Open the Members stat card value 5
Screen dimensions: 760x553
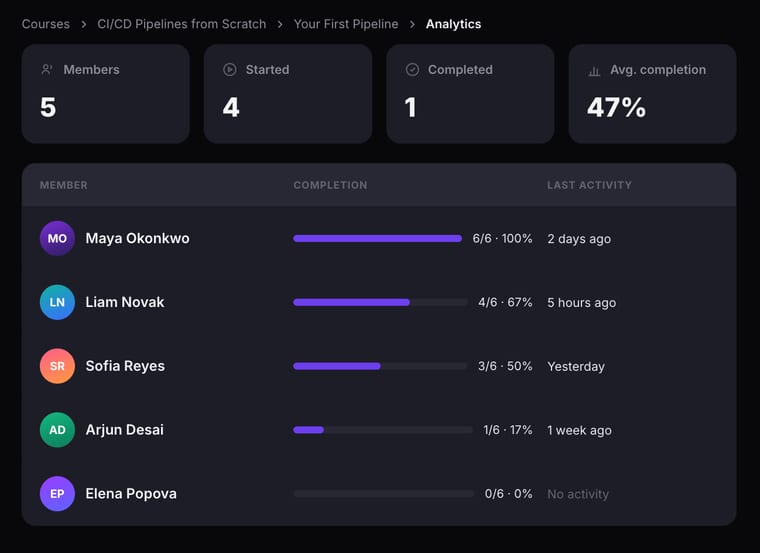[x=48, y=108]
